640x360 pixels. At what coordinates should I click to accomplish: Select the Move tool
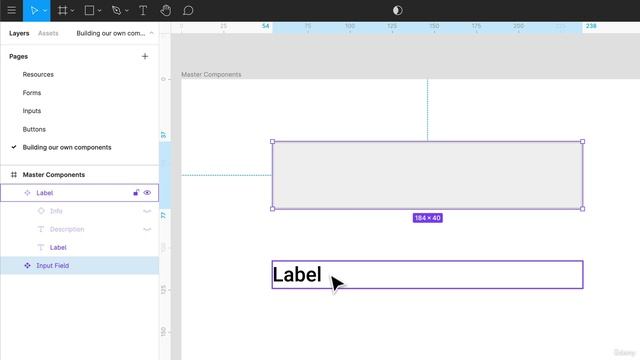(x=34, y=11)
